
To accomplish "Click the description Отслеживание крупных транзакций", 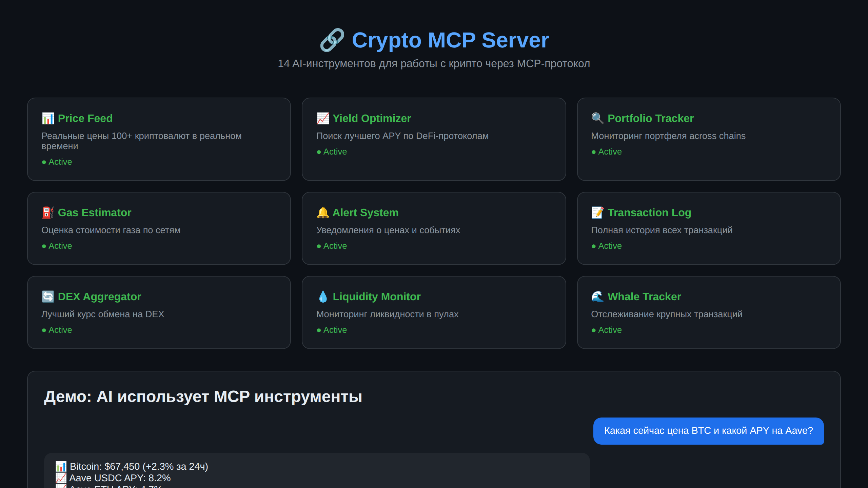I will (667, 314).
